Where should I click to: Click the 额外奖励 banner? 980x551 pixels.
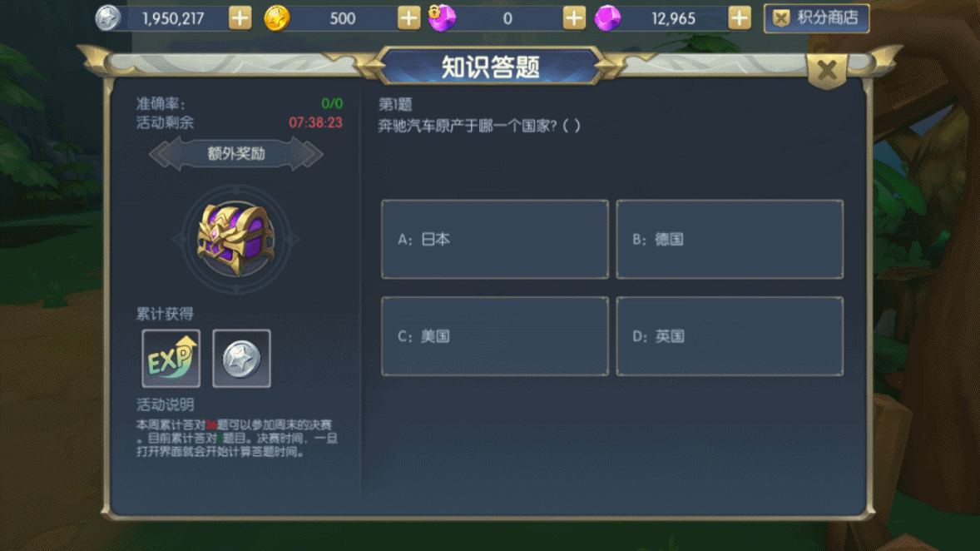pyautogui.click(x=236, y=154)
